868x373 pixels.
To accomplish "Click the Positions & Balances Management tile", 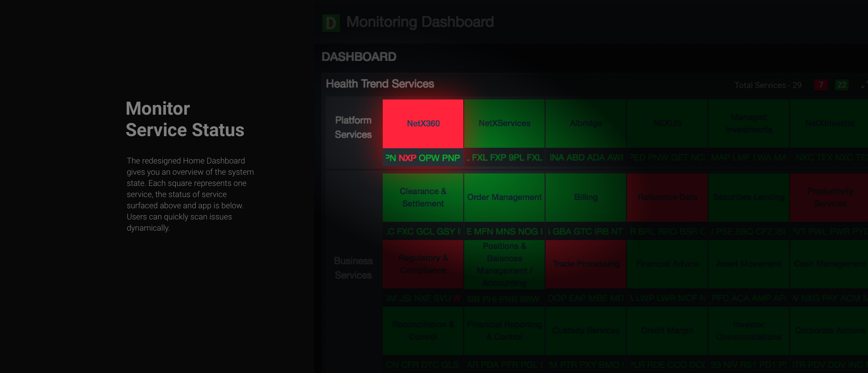I will point(504,264).
